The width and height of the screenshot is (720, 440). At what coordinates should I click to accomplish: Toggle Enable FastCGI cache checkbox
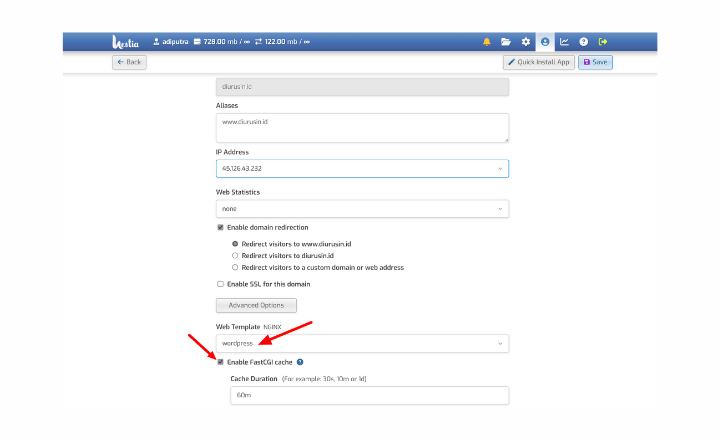point(220,362)
